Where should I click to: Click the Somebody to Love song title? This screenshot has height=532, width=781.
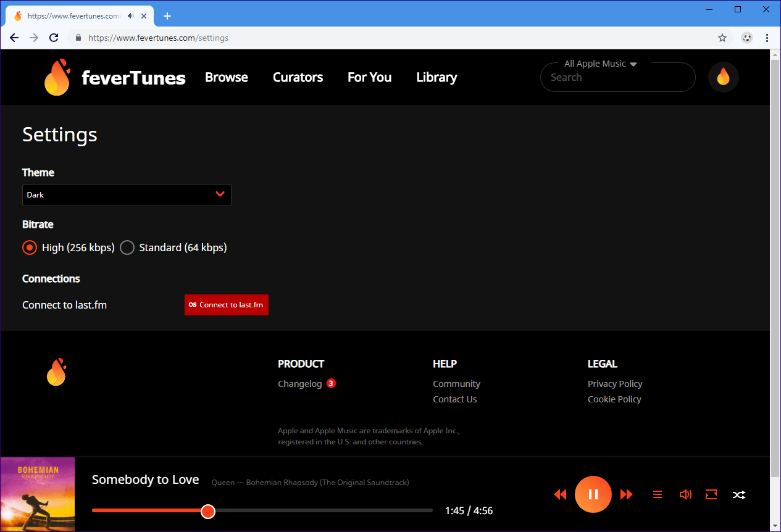click(145, 480)
